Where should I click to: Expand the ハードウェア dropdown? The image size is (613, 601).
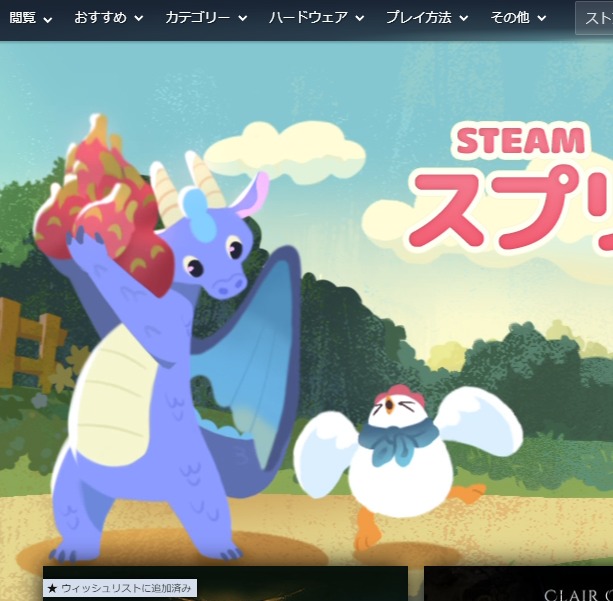[x=316, y=18]
